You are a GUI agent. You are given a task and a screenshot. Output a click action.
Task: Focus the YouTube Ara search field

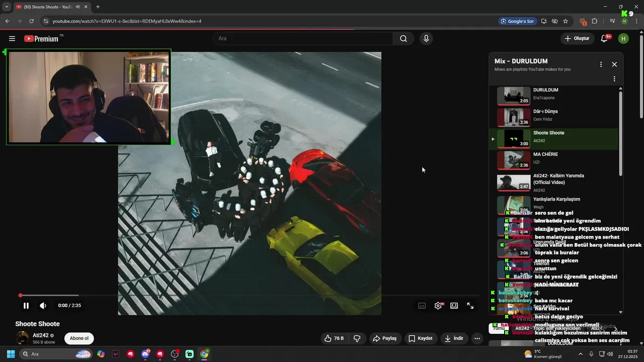click(x=303, y=39)
